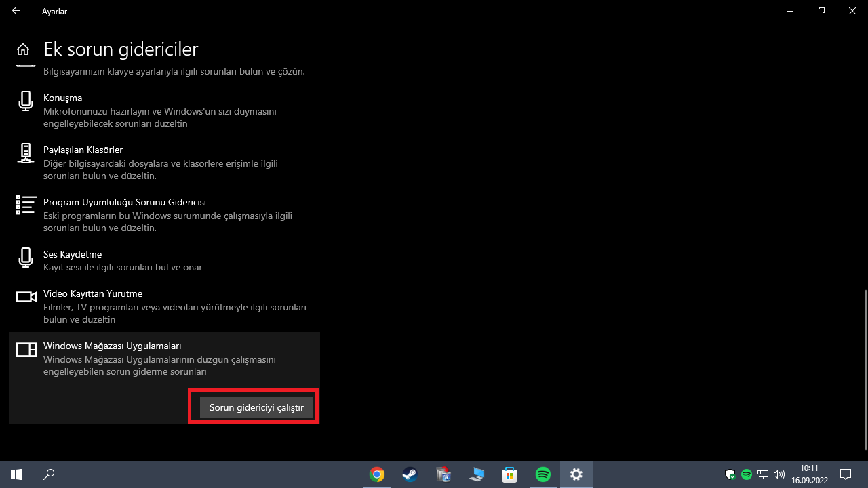
Task: Select the Konuşma troubleshooter title
Action: [62, 98]
